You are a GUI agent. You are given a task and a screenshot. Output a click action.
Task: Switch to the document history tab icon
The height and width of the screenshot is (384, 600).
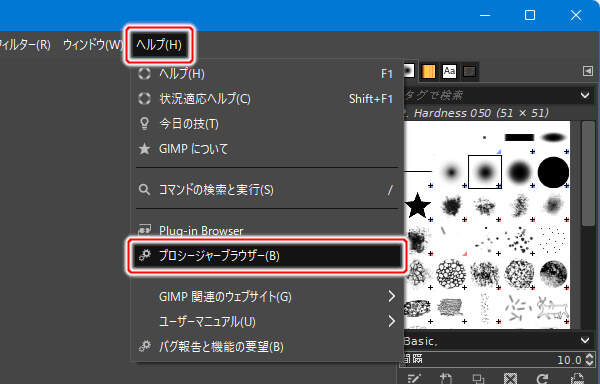coord(470,72)
